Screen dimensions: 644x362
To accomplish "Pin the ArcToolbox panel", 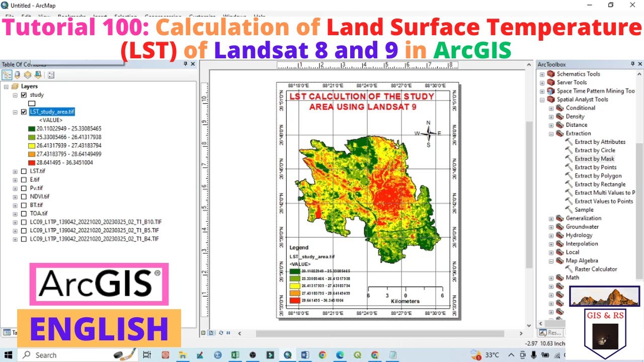I will 633,64.
